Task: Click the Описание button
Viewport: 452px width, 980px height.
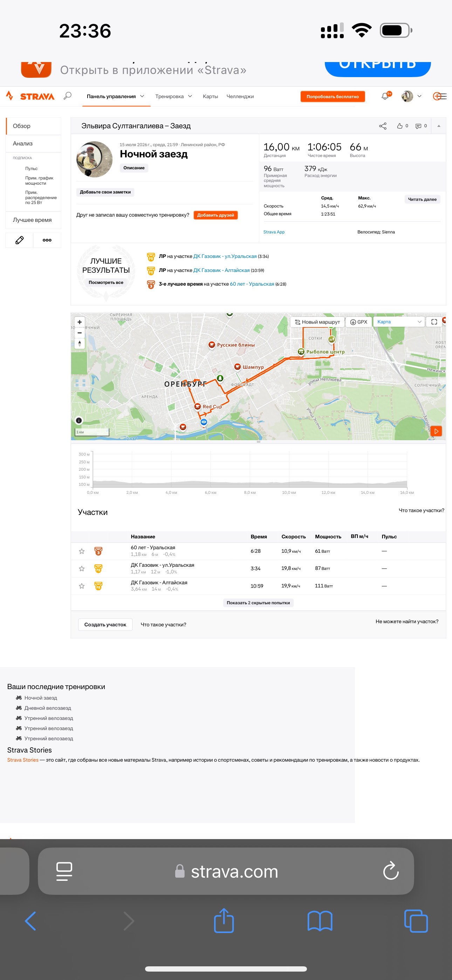Action: 134,168
